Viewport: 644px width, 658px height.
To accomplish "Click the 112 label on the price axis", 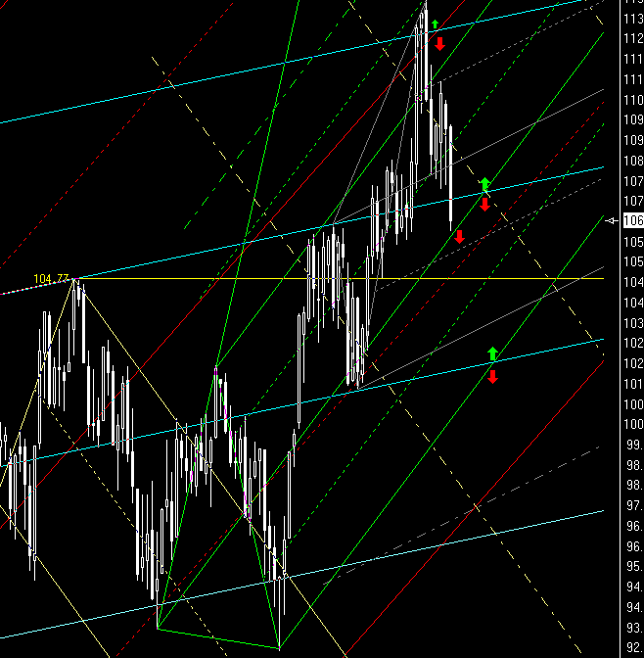I will (634, 38).
